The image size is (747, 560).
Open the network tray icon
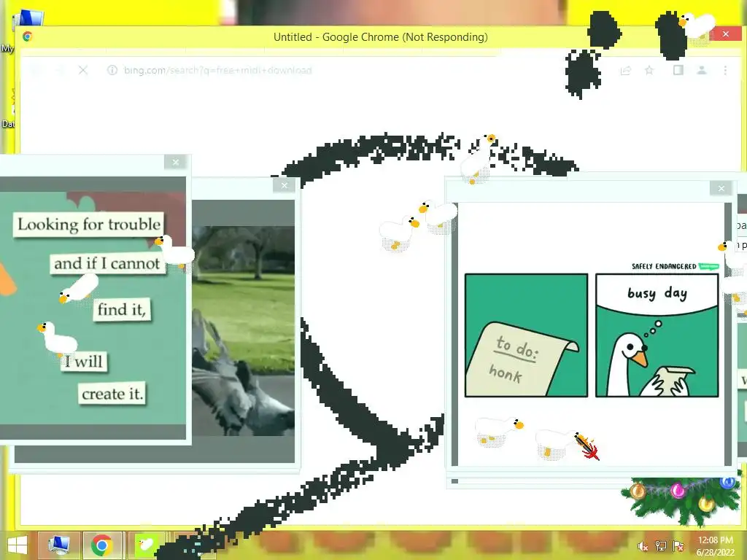tap(661, 546)
